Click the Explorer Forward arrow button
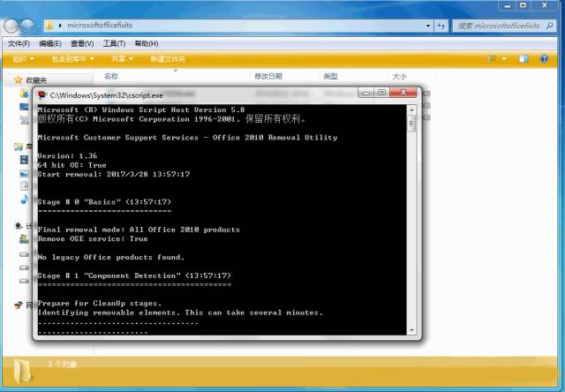The width and height of the screenshot is (565, 392). tap(27, 26)
